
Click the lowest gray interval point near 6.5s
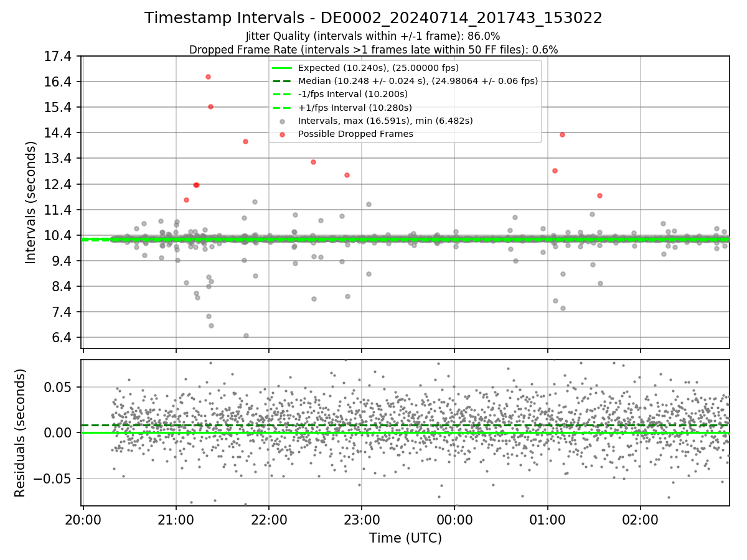pyautogui.click(x=246, y=335)
